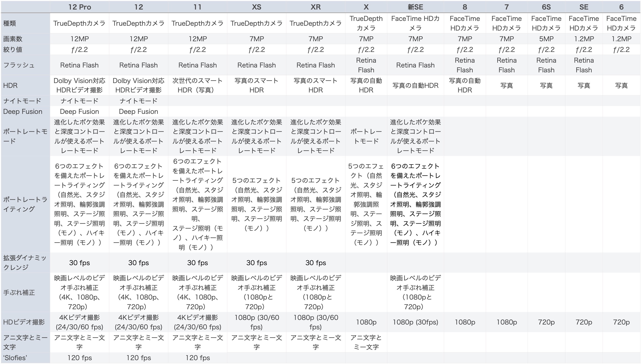Click 120 fps Slofies cell for iPhone 11

[197, 358]
